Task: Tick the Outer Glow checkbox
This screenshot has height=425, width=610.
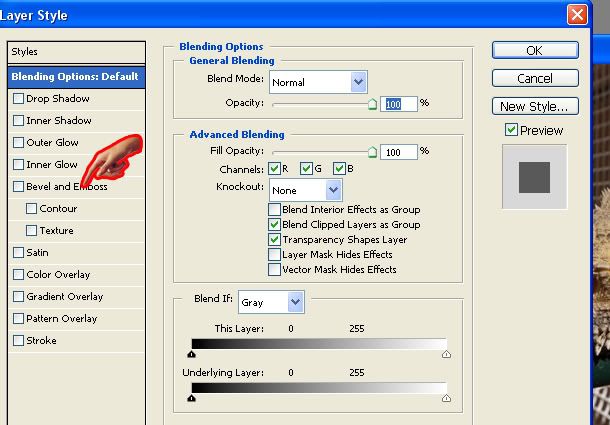Action: click(18, 142)
